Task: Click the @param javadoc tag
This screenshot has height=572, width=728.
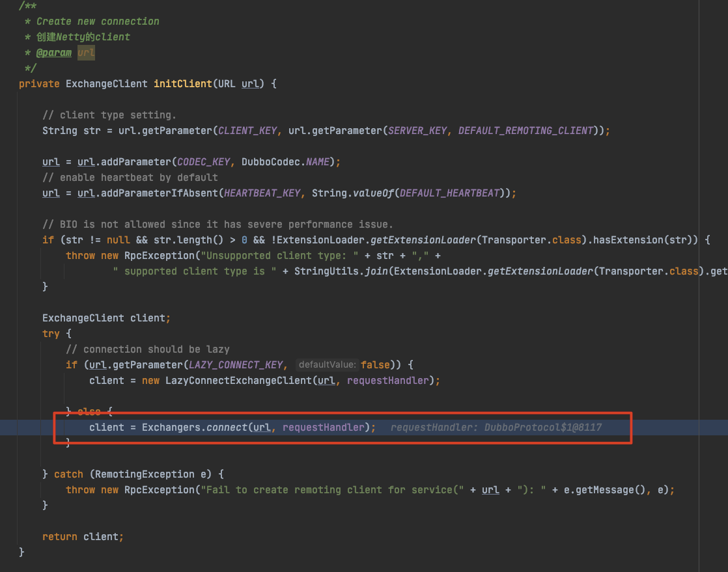Action: pos(54,53)
